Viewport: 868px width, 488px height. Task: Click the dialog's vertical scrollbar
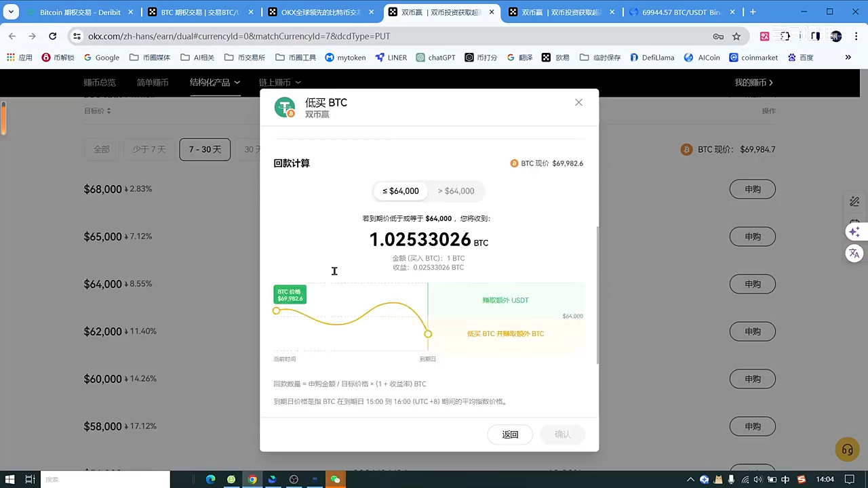pos(597,295)
